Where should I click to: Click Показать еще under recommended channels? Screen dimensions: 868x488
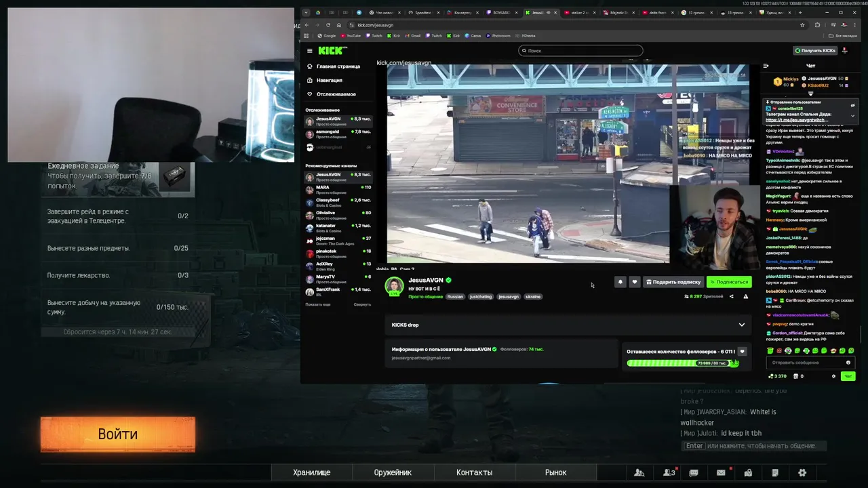318,304
